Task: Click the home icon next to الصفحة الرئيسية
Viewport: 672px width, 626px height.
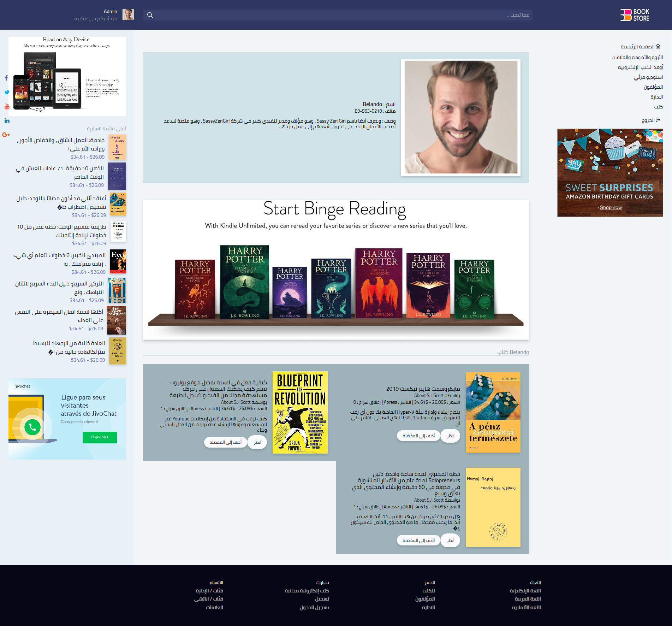Action: click(x=658, y=46)
